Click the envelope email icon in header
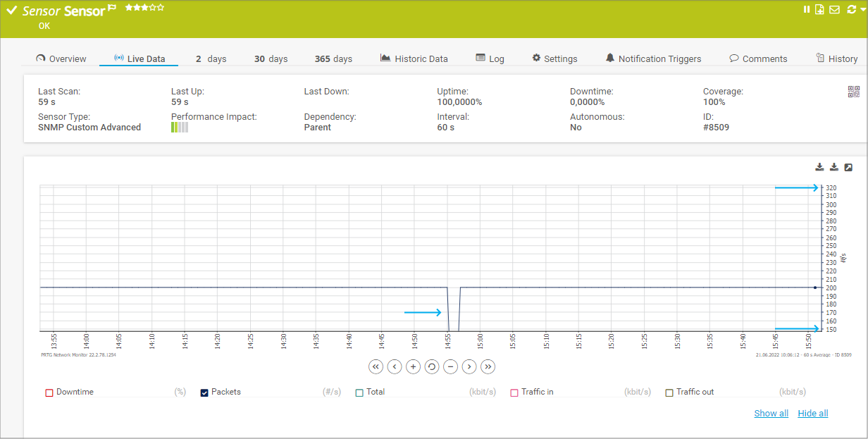Viewport: 868px width, 439px height. coord(834,9)
